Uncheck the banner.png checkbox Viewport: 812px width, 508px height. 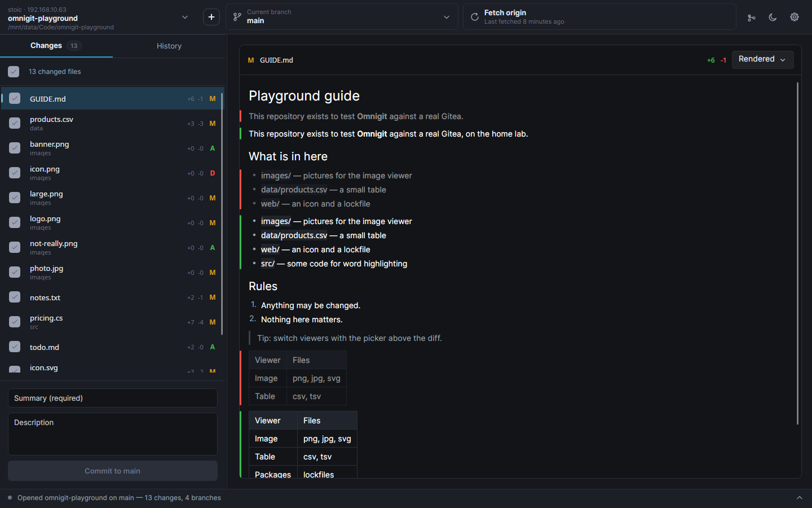coord(15,148)
